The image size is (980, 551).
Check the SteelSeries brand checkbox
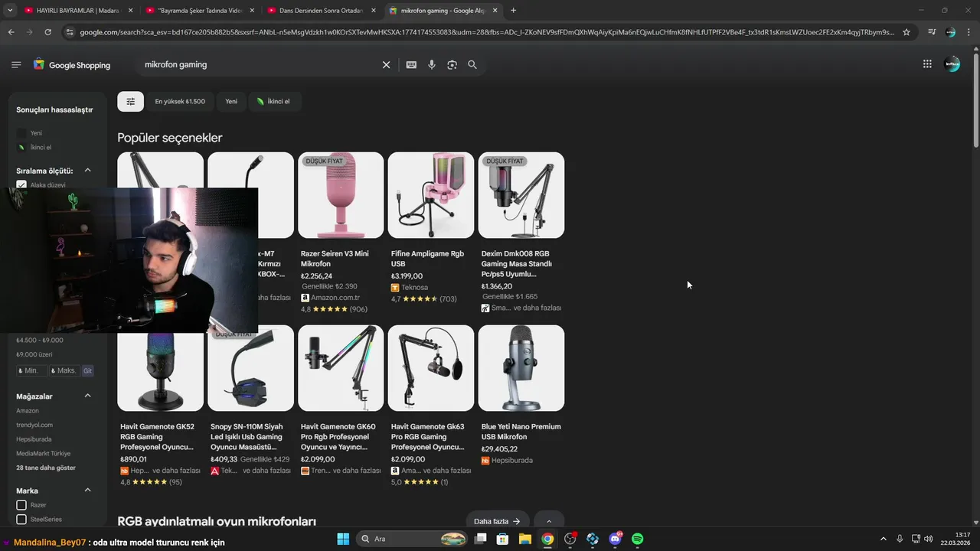21,519
